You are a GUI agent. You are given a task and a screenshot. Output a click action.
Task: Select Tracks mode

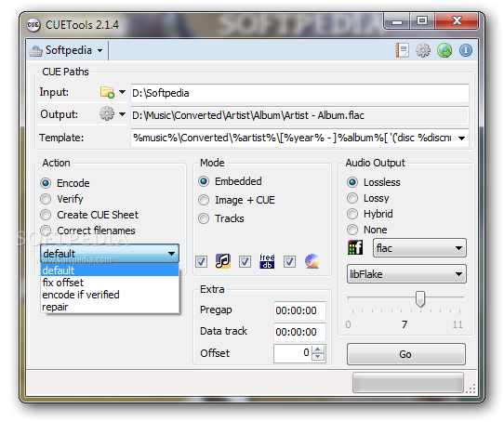(x=221, y=218)
